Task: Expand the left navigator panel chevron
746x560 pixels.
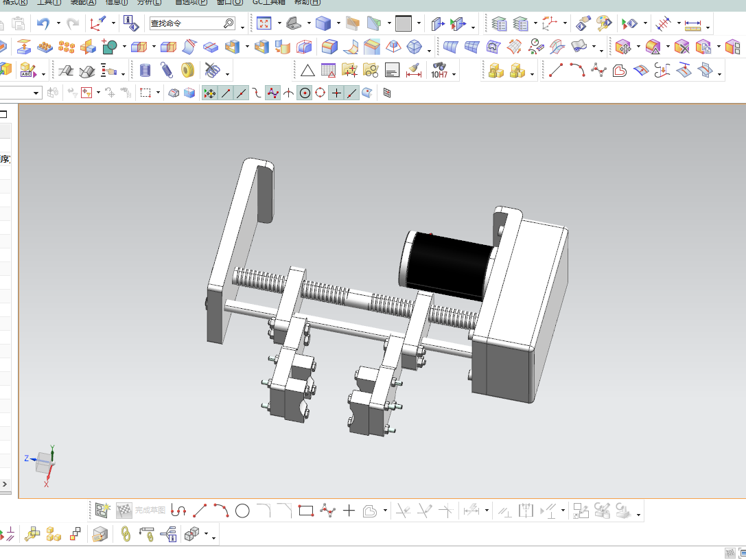Action: 5,484
